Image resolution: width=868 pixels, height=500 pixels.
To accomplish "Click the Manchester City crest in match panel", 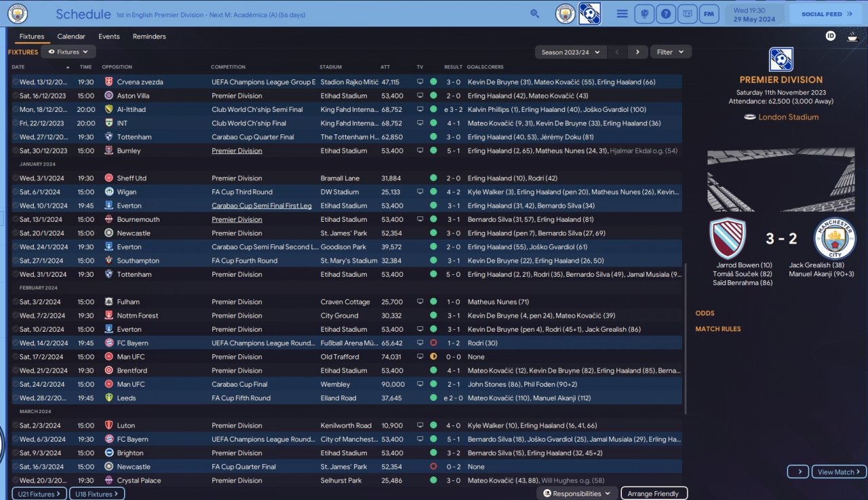I will pos(835,238).
